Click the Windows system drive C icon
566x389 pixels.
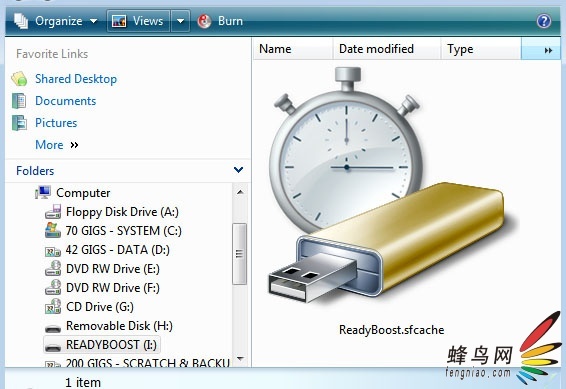click(x=53, y=230)
